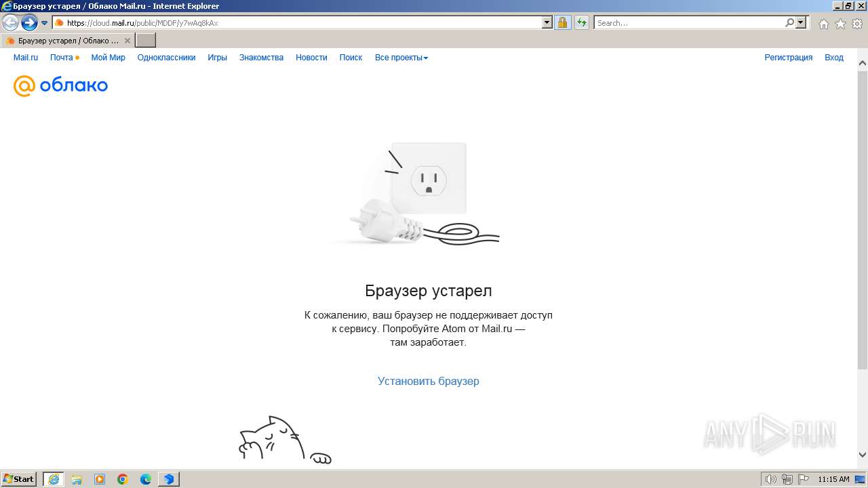Open the Мой Мир link
The height and width of the screenshot is (488, 868).
pos(108,58)
